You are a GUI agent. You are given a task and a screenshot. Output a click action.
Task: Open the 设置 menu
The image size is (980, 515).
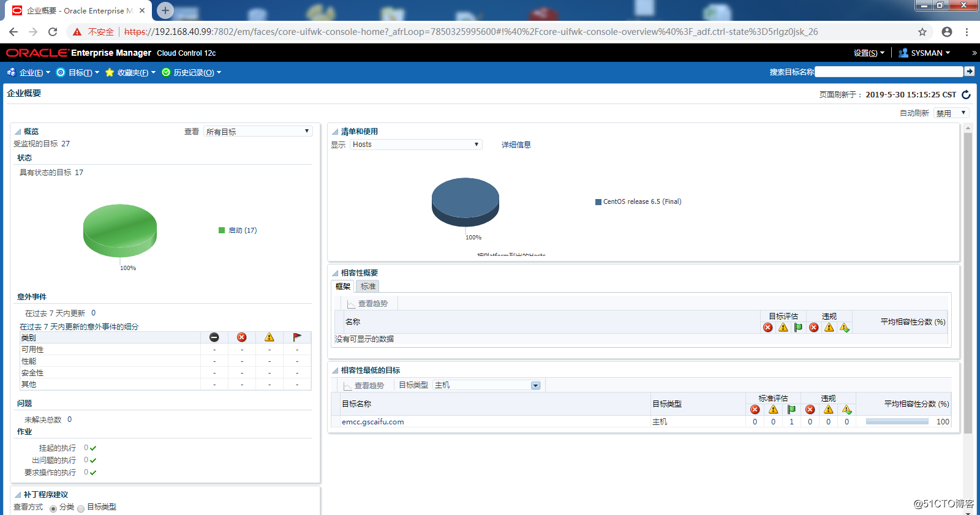coord(869,53)
